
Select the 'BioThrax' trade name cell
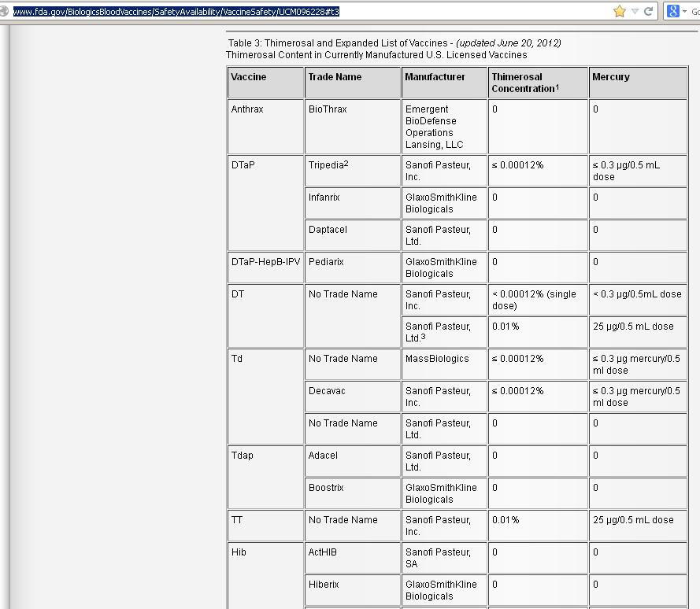(x=352, y=127)
